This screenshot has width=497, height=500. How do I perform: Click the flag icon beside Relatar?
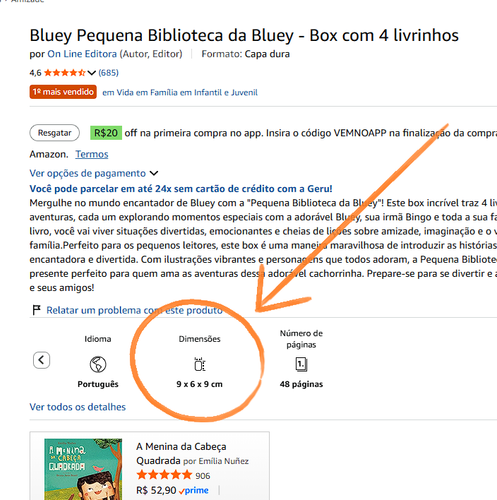(36, 310)
